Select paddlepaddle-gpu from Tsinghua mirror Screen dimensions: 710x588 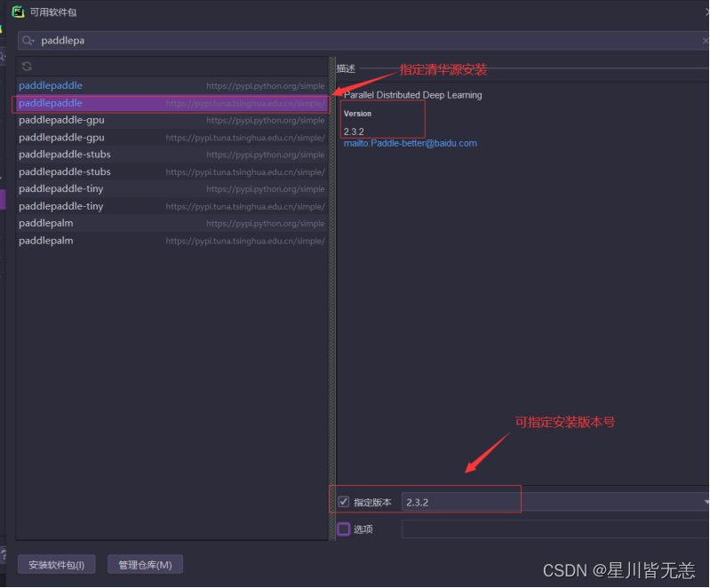tap(172, 138)
